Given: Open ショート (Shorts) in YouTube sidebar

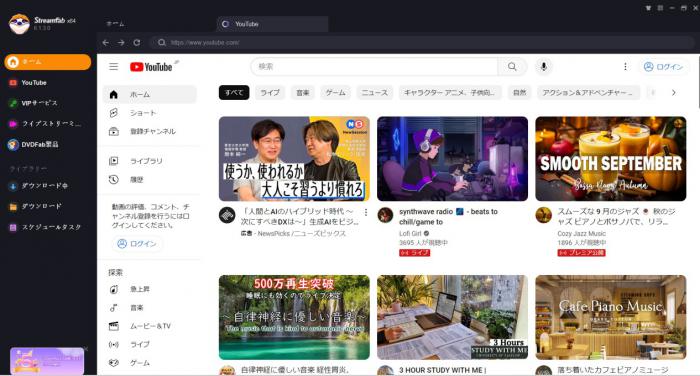Looking at the screenshot, I should (150, 113).
